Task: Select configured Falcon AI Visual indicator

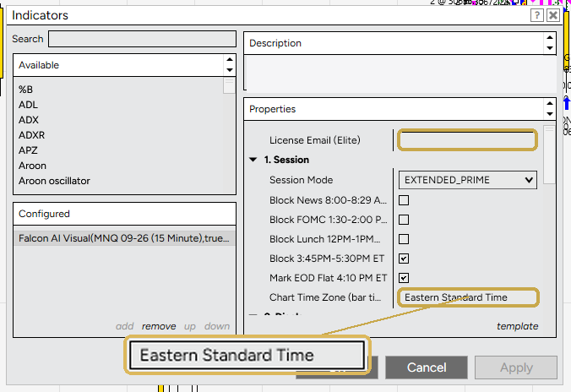Action: (124, 238)
